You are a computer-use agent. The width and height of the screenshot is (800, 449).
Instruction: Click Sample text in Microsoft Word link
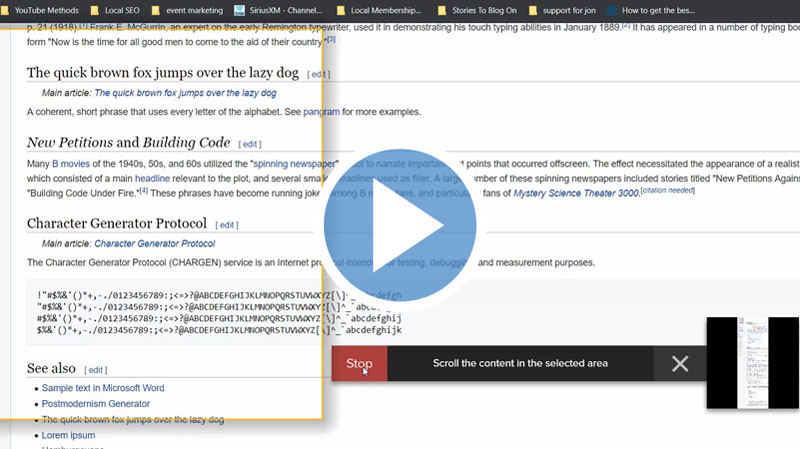tap(103, 388)
